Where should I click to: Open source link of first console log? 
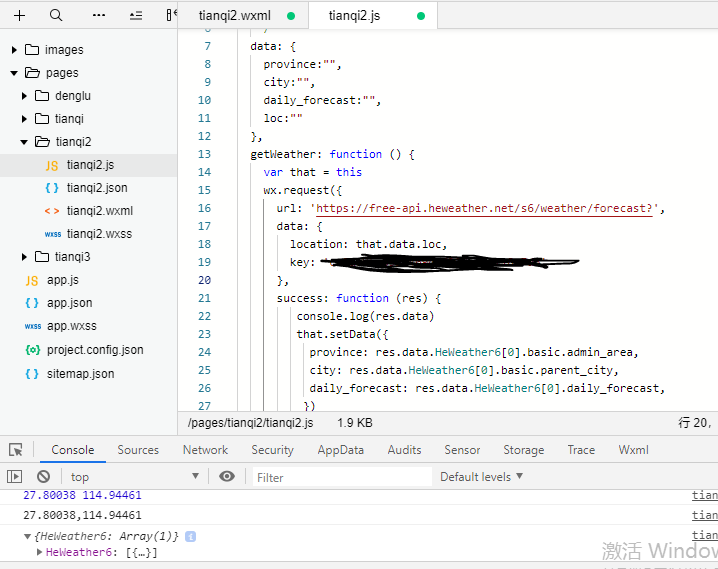pyautogui.click(x=705, y=495)
